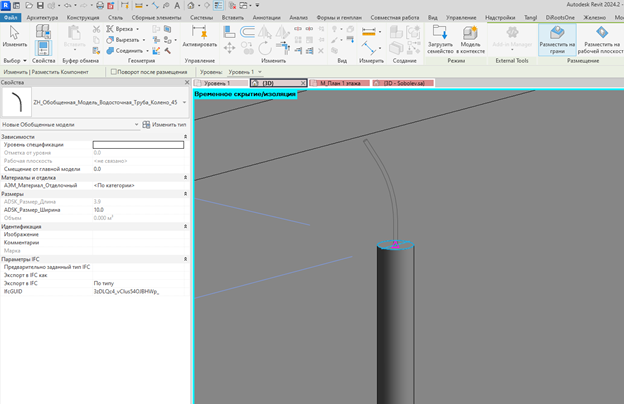Open the family type selector dropdown
This screenshot has width=624, height=404.
(x=184, y=102)
